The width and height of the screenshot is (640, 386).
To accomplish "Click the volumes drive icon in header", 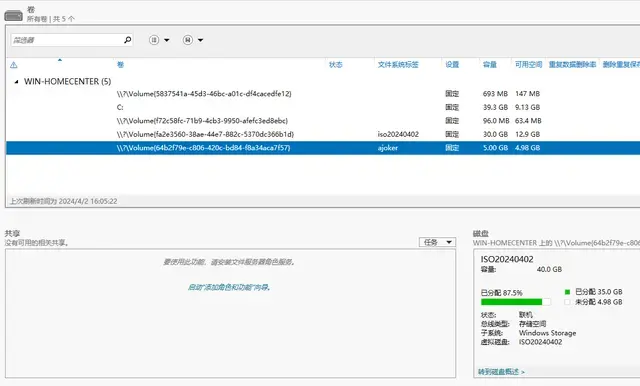I will (13, 16).
